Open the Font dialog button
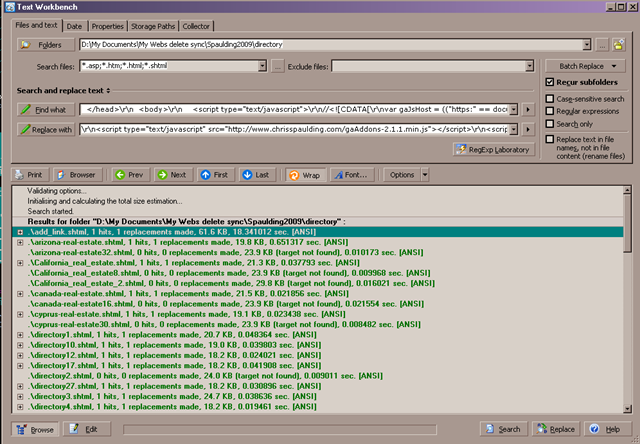640x444 pixels. point(351,175)
